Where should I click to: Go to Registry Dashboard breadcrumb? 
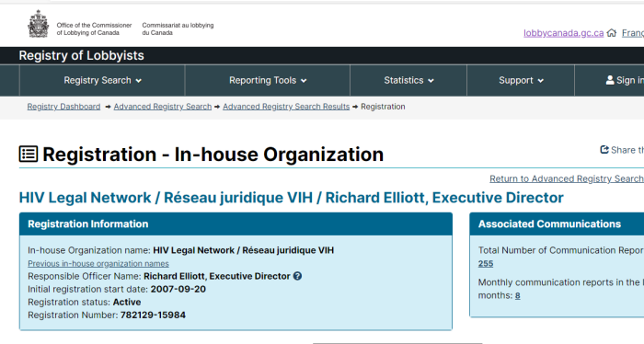(63, 107)
